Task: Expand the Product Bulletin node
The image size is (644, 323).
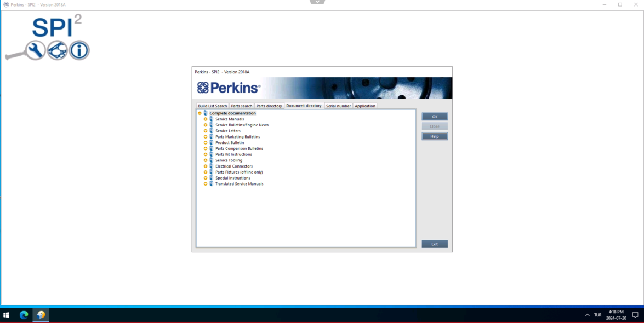Action: 206,143
